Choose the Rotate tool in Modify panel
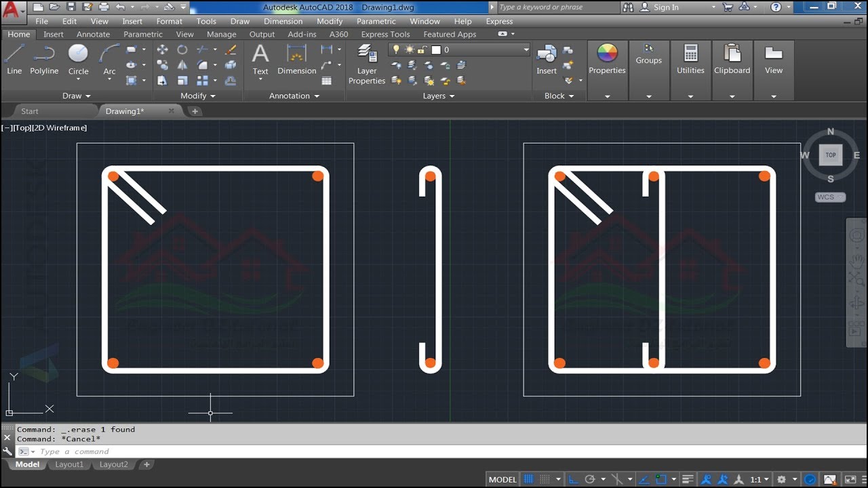The image size is (868, 488). tap(182, 49)
